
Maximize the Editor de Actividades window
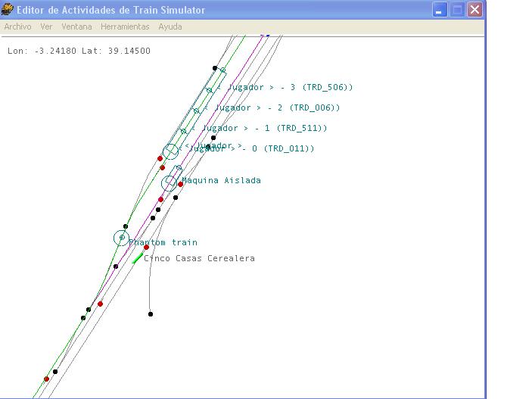(457, 10)
